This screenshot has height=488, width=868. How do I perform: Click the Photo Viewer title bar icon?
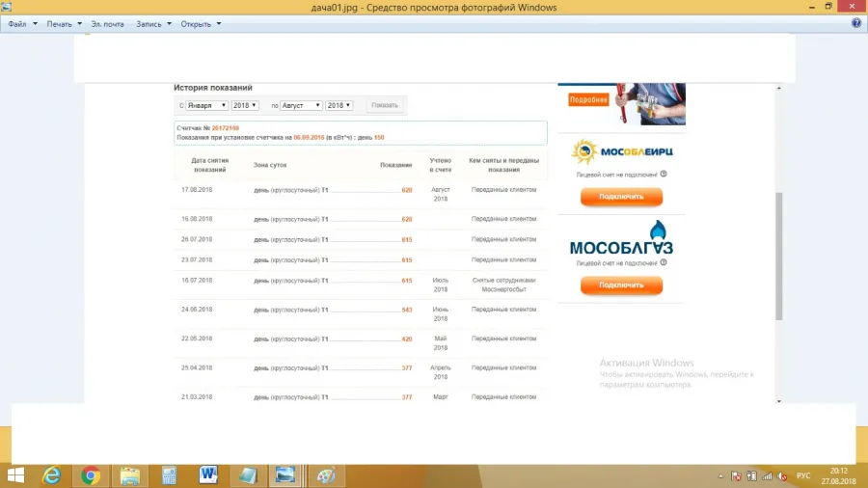pyautogui.click(x=6, y=7)
